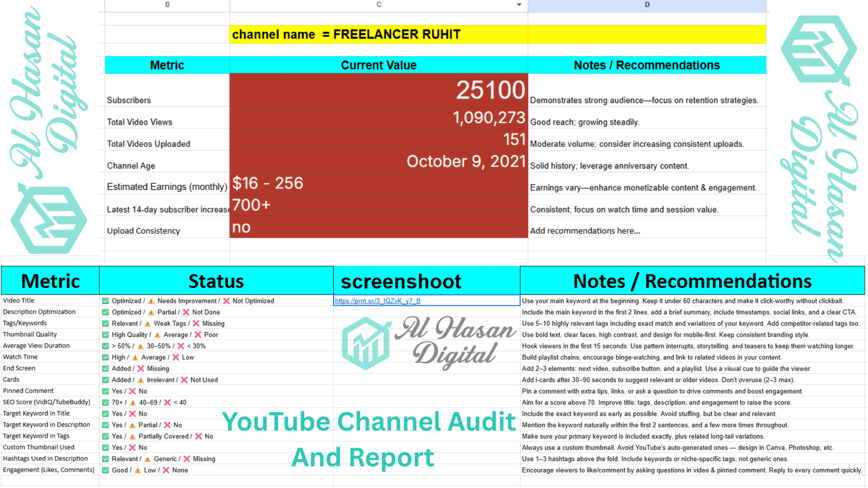The image size is (868, 488).
Task: Click the green checkbox in the Video Title row
Action: coord(106,301)
